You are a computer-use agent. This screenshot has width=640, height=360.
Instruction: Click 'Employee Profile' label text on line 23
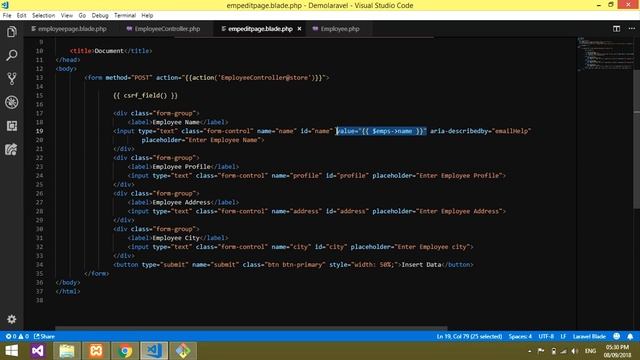pyautogui.click(x=181, y=167)
